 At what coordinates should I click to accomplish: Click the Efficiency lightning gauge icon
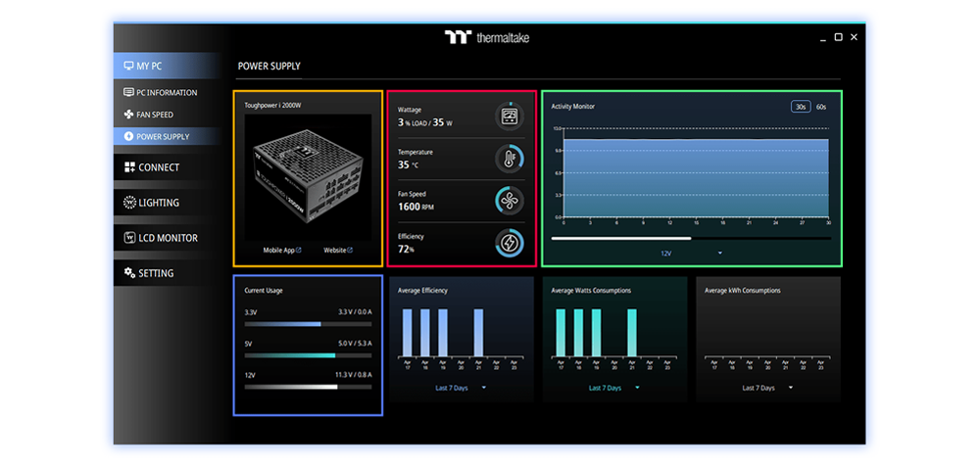pos(510,243)
